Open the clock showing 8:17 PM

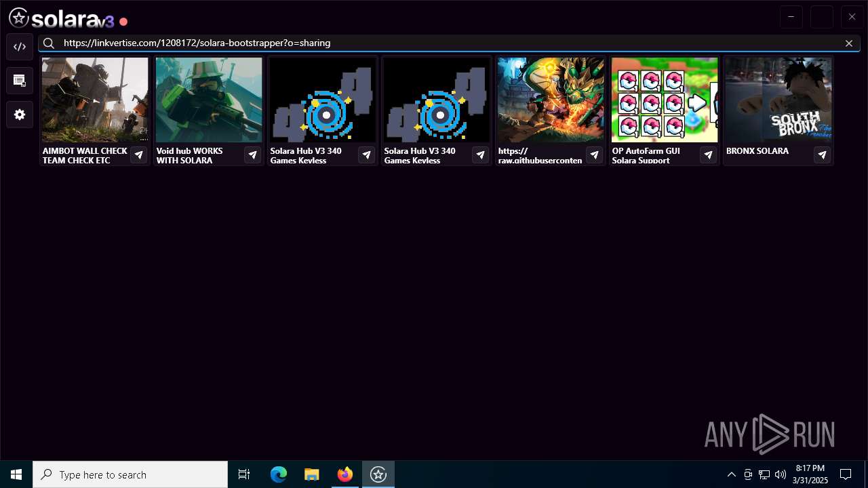pyautogui.click(x=810, y=474)
